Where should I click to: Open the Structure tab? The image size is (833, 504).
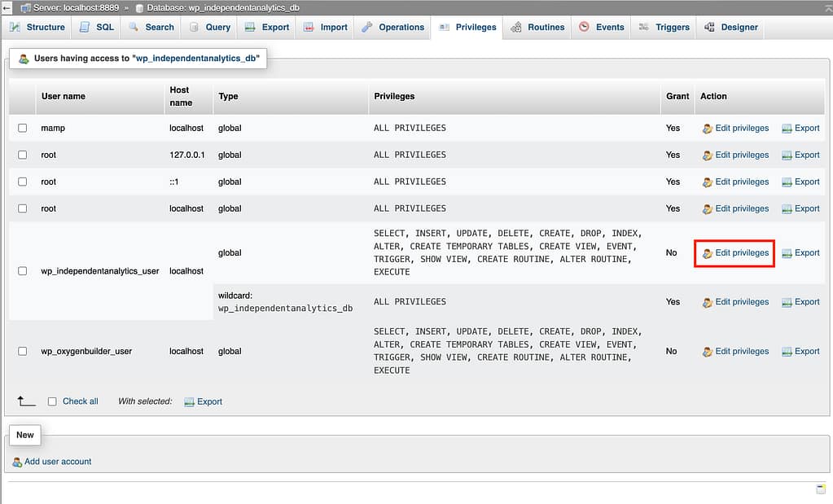tap(37, 27)
